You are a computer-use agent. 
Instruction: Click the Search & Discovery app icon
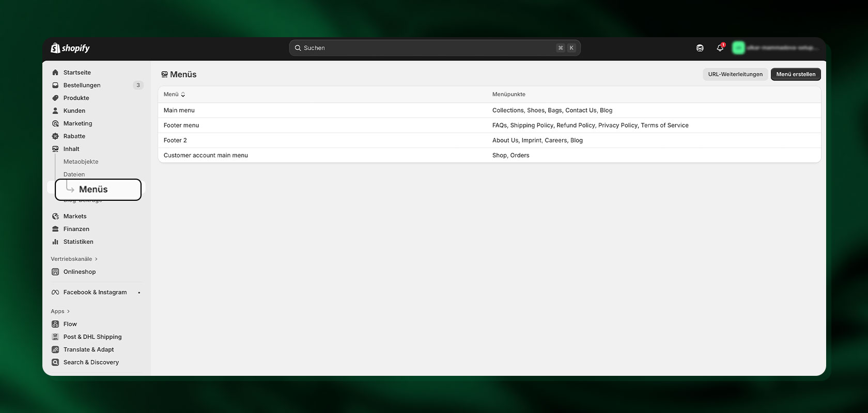(55, 362)
